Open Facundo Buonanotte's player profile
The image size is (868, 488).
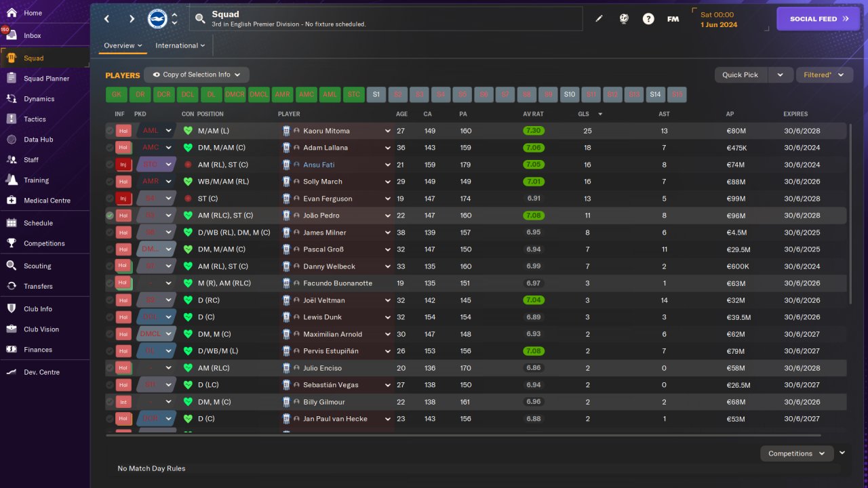click(x=338, y=283)
